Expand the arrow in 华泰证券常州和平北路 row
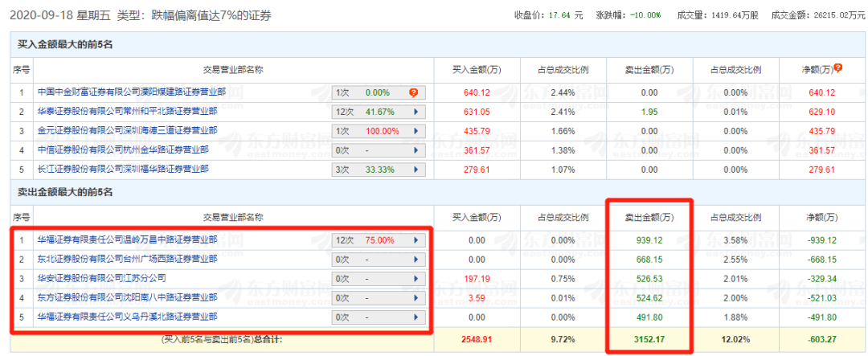 click(416, 112)
